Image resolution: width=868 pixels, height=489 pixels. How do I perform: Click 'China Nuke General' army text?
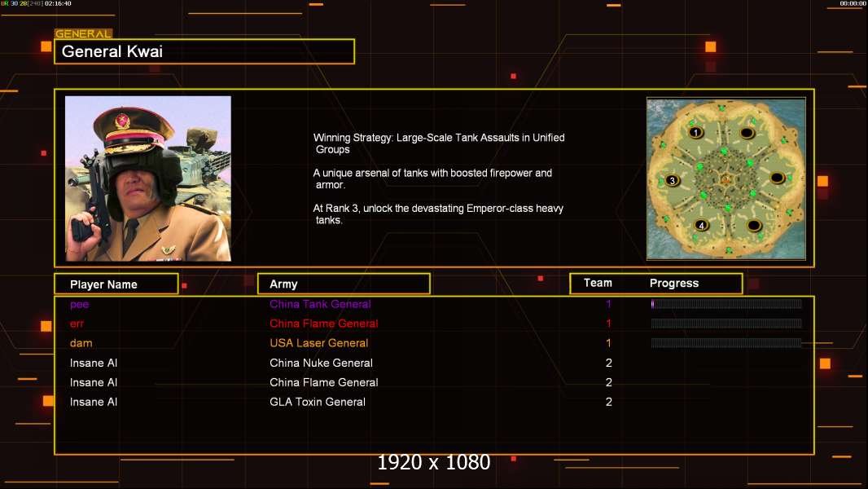tap(321, 363)
